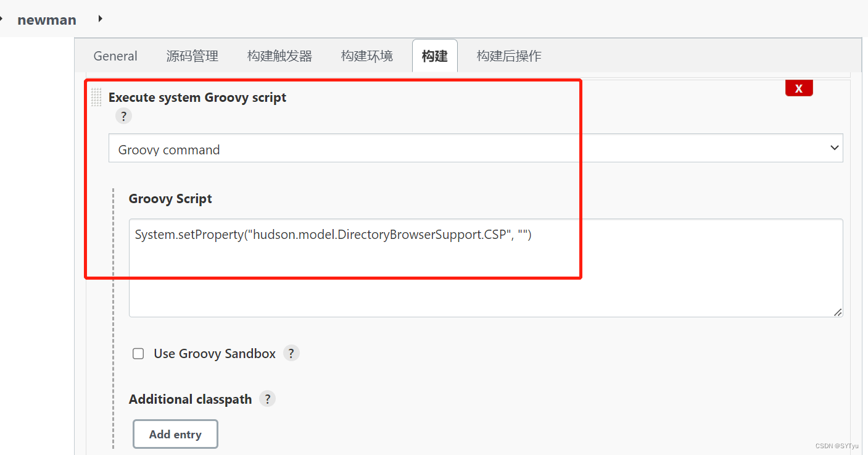Switch to the 源码管理 tab
The height and width of the screenshot is (455, 868).
(x=192, y=56)
